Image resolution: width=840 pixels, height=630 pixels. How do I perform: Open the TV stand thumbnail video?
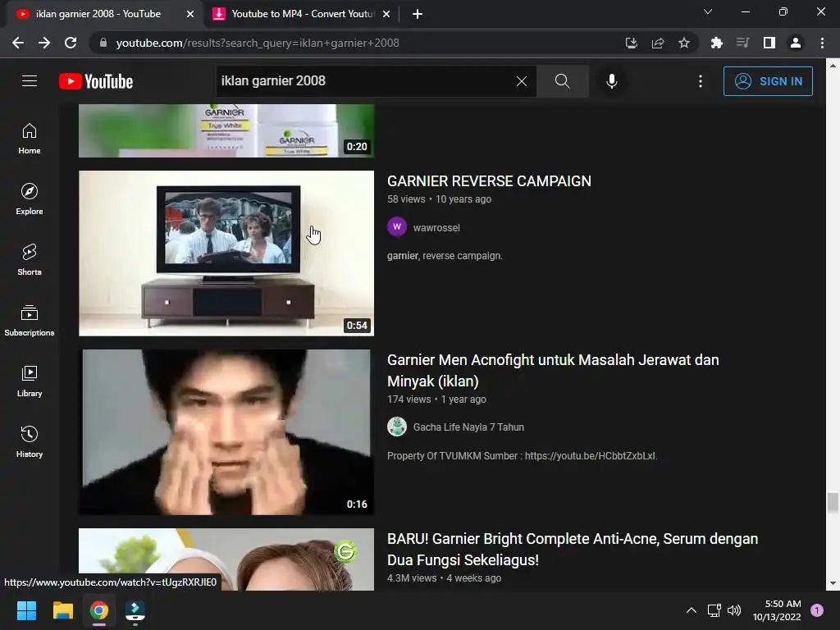[226, 253]
